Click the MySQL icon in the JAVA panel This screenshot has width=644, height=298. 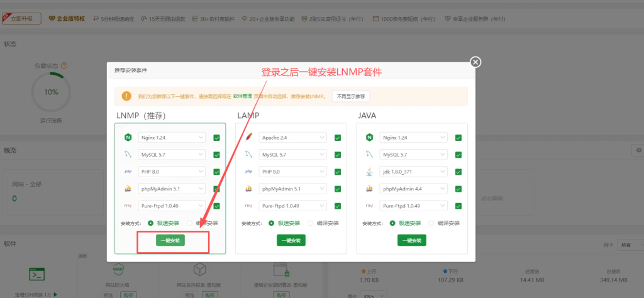click(369, 155)
